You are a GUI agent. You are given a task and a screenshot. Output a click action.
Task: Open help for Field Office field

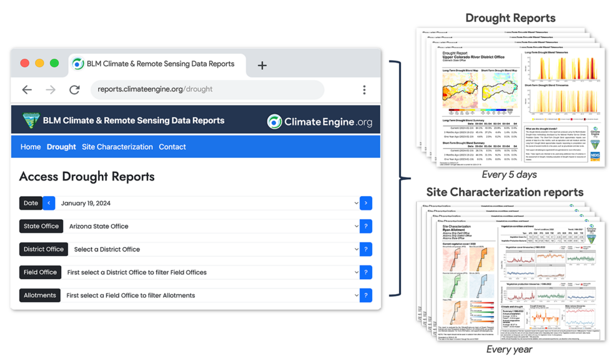click(366, 272)
